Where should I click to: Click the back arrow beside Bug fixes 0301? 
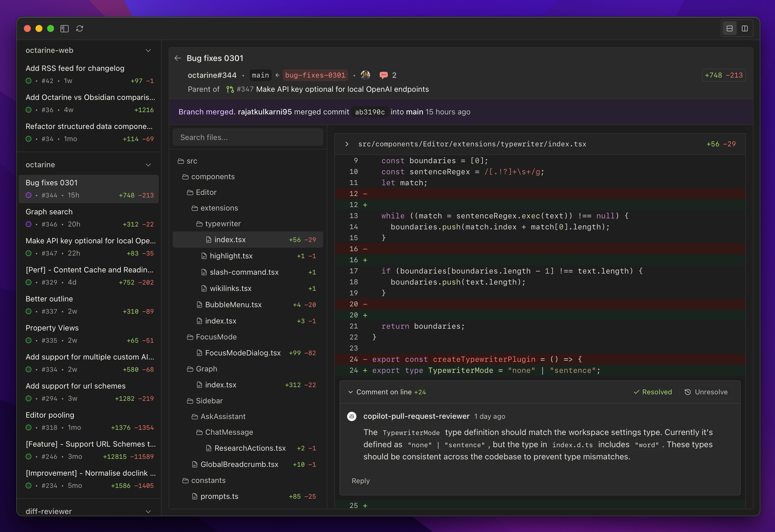[x=178, y=58]
